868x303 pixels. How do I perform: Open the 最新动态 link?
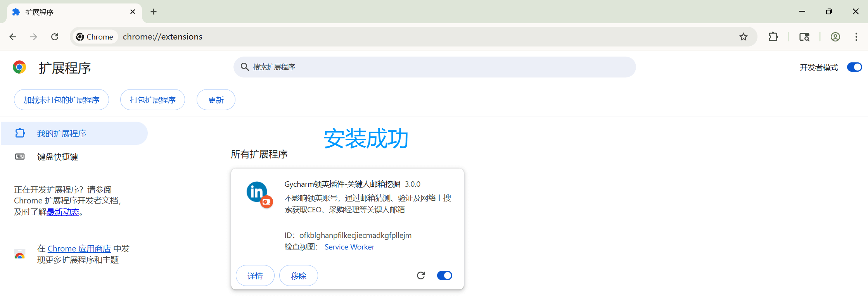[x=63, y=212]
